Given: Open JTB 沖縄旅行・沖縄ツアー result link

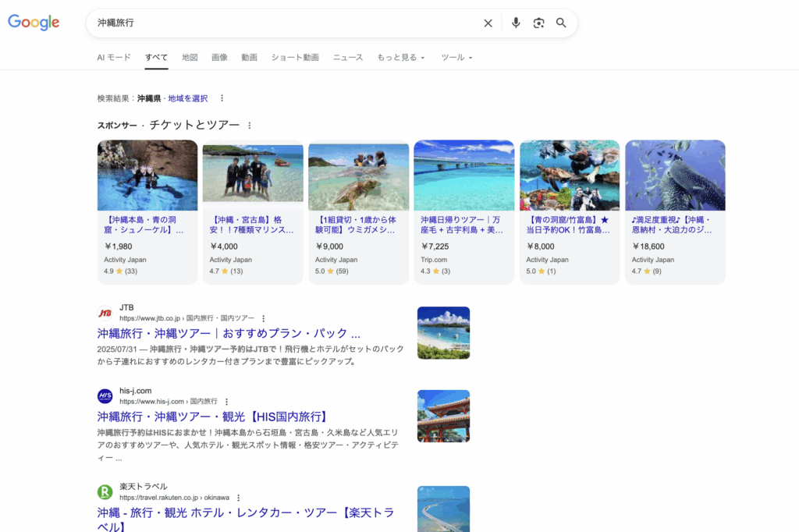Looking at the screenshot, I should tap(228, 334).
